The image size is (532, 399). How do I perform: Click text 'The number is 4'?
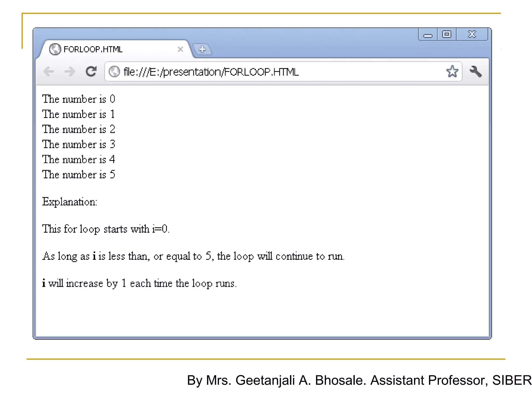79,159
